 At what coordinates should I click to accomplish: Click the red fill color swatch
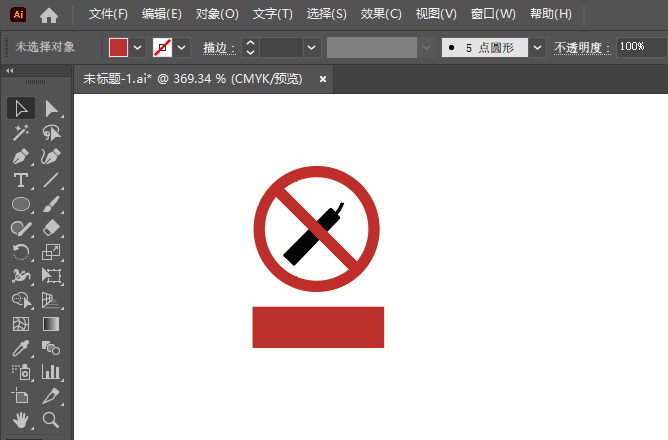point(118,47)
